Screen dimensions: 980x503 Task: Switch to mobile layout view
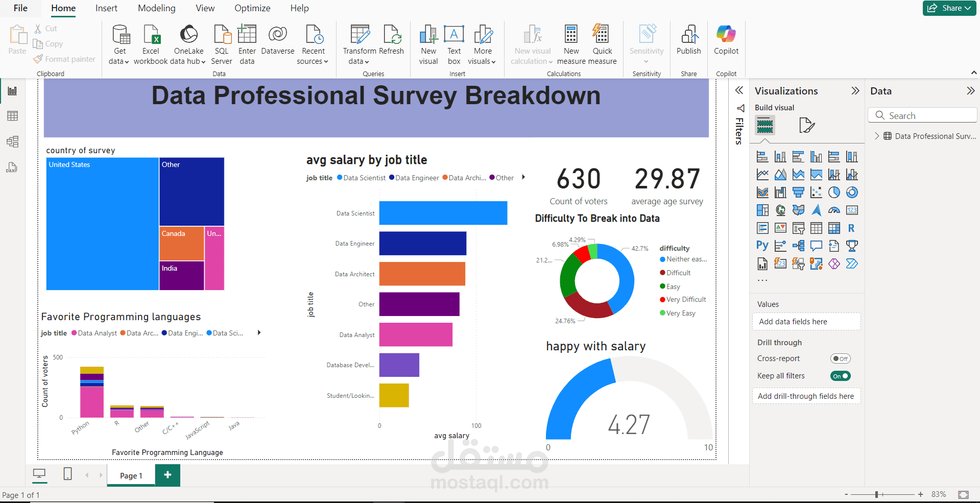[67, 474]
